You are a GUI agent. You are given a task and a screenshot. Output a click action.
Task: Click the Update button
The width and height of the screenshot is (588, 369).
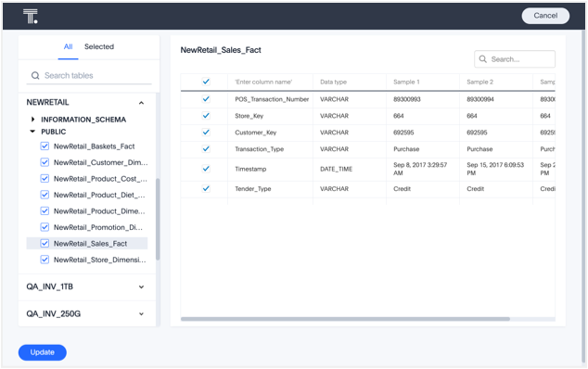coord(43,352)
